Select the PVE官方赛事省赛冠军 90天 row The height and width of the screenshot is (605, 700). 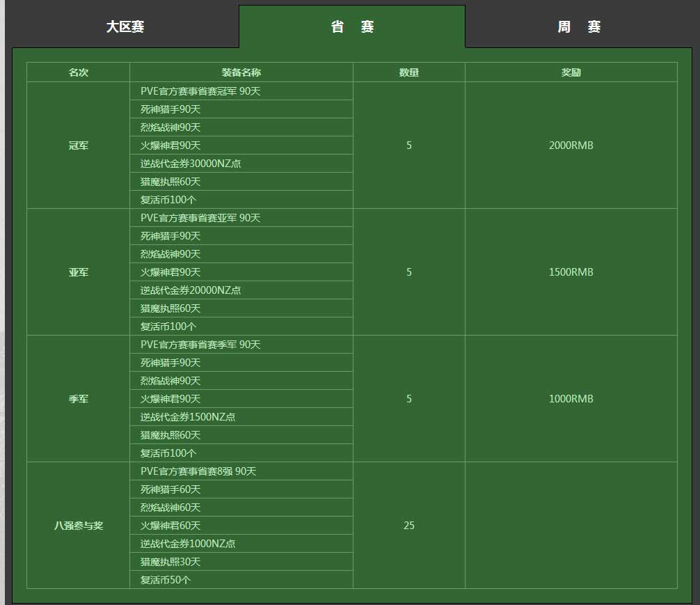pyautogui.click(x=200, y=91)
